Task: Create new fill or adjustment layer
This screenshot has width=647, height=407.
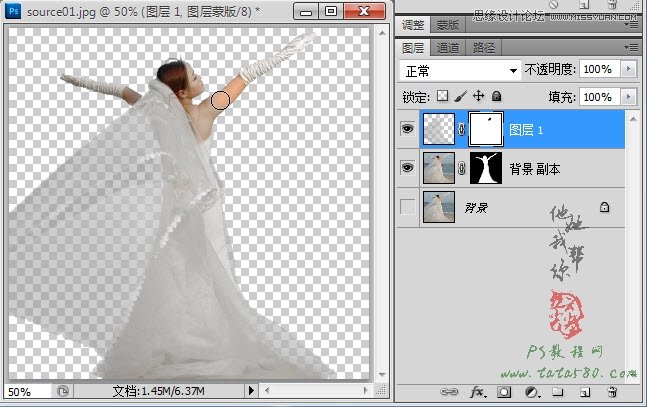Action: pyautogui.click(x=531, y=392)
